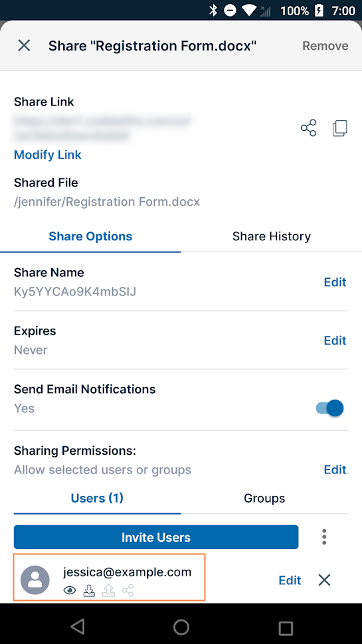
Task: Tap jessica's upload permission icon
Action: [108, 591]
